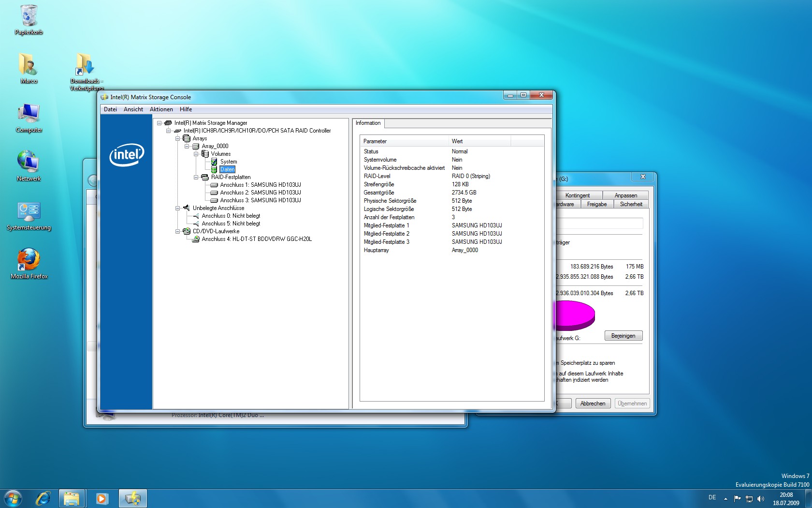Collapse the CD/DVD-Laufwerke tree node
The image size is (812, 508).
(x=177, y=231)
